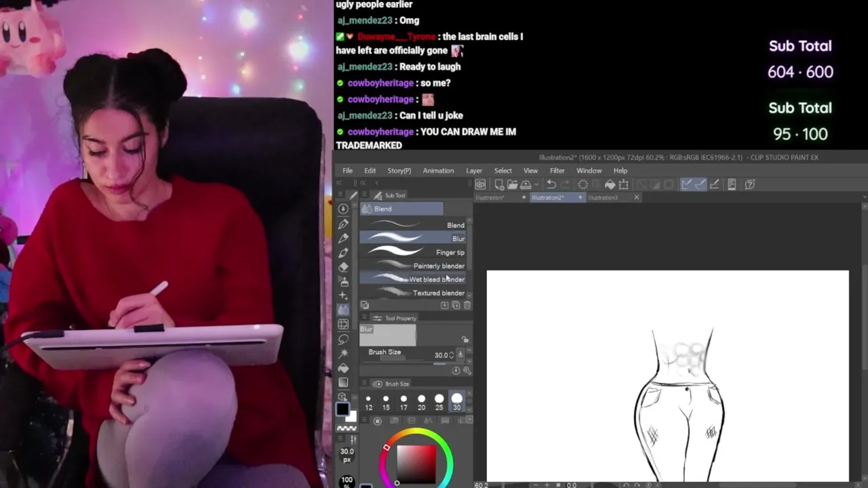Open the Edit menu
Image resolution: width=868 pixels, height=488 pixels.
(370, 171)
